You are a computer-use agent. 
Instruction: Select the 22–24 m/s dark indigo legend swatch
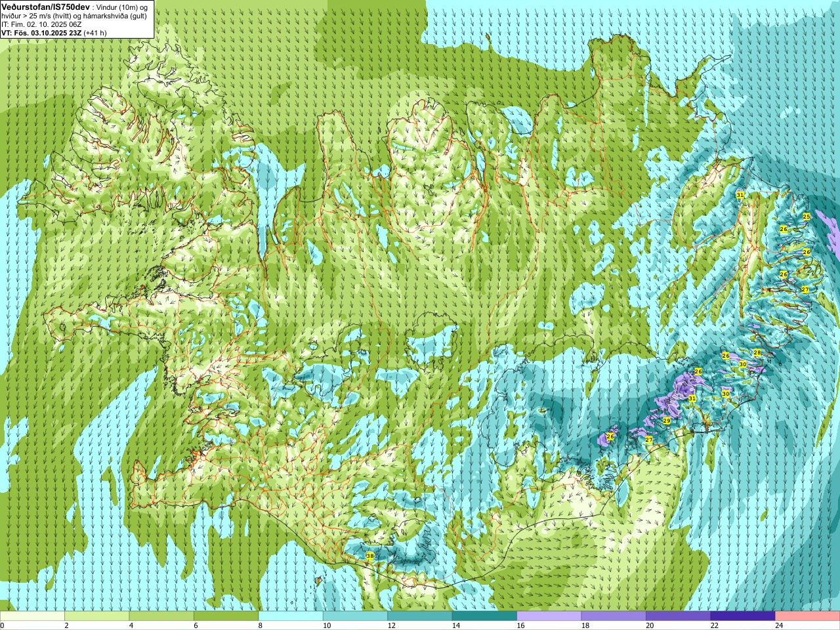click(743, 616)
